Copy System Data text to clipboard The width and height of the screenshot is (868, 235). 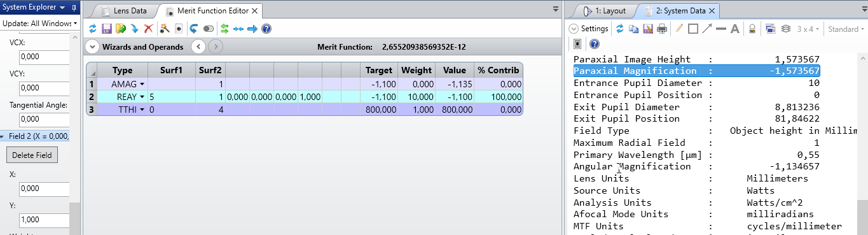click(633, 29)
